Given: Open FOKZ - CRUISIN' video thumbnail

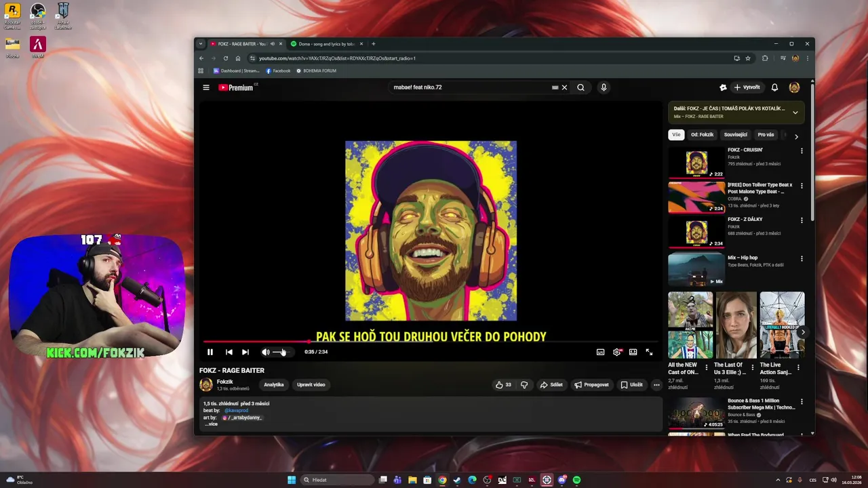Looking at the screenshot, I should click(696, 163).
